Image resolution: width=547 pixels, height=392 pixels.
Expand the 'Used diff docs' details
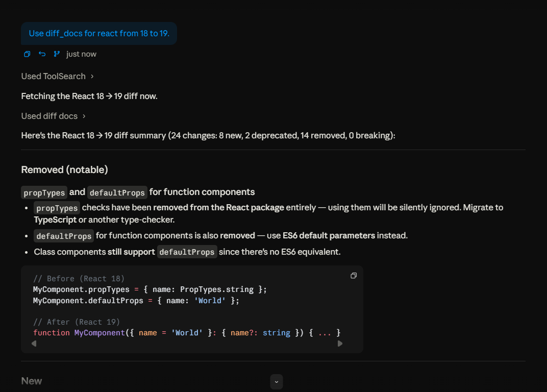click(54, 116)
